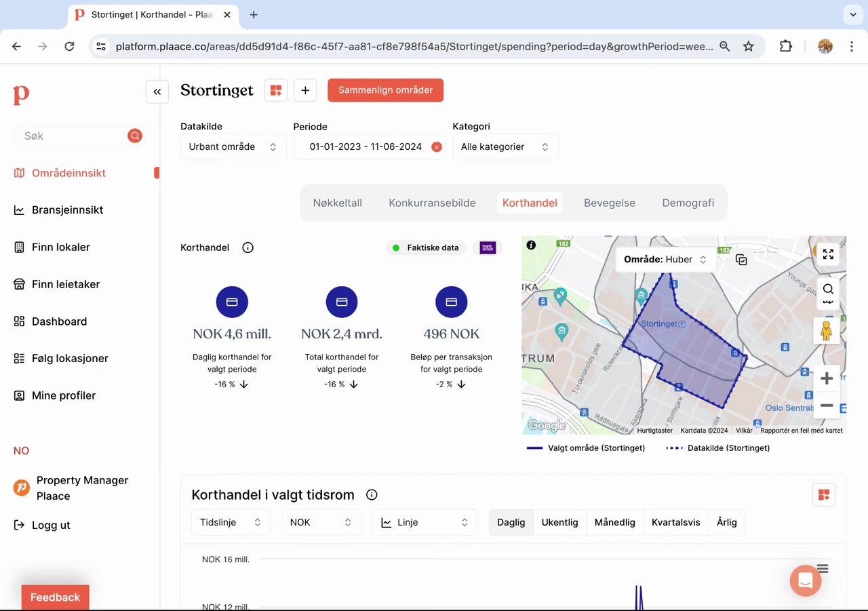This screenshot has height=611, width=868.
Task: Click the red grid icon in the chart card
Action: 824,495
